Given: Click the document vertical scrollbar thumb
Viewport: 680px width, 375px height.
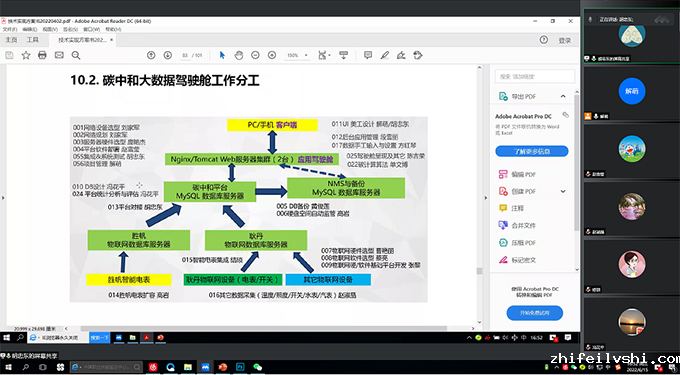Looking at the screenshot, I should pos(479,271).
